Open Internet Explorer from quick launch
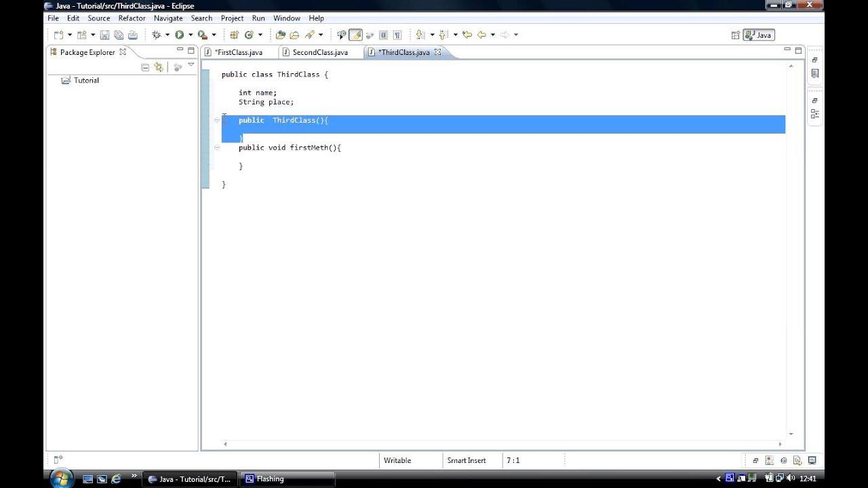Screen dimensions: 868x488 116,479
